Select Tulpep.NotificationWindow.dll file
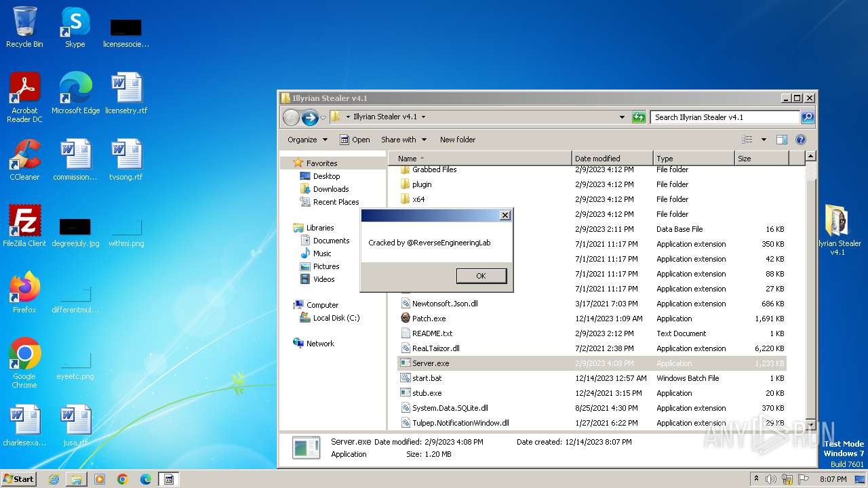 (x=591, y=423)
